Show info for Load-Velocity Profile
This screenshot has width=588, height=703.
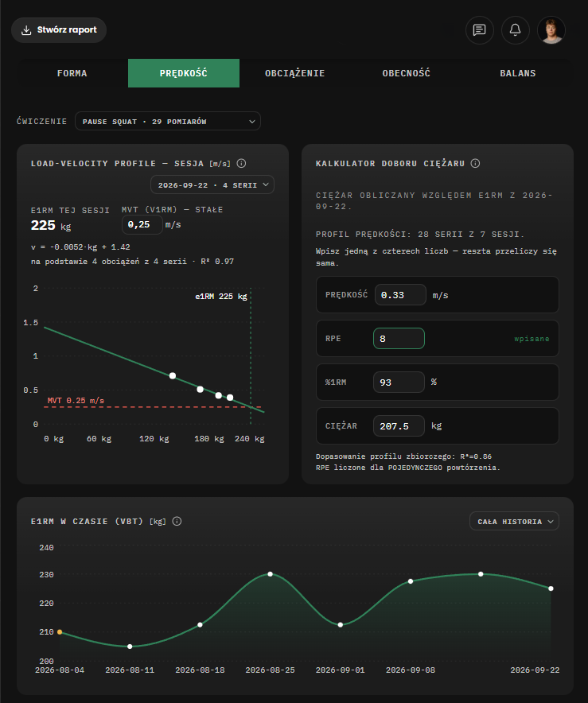pyautogui.click(x=241, y=163)
